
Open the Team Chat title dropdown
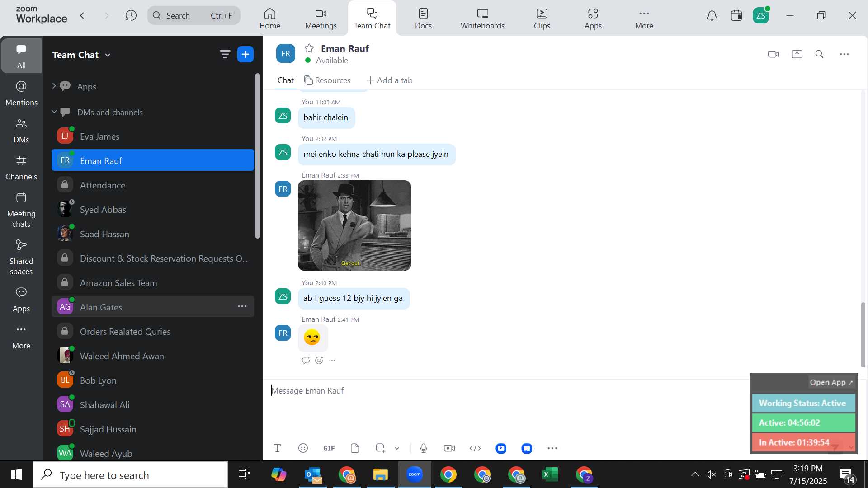pos(108,55)
